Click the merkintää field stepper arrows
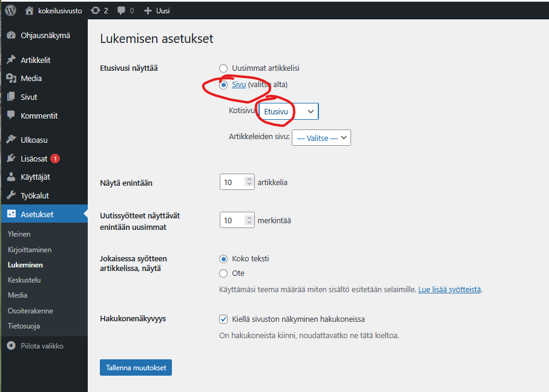 tap(249, 220)
